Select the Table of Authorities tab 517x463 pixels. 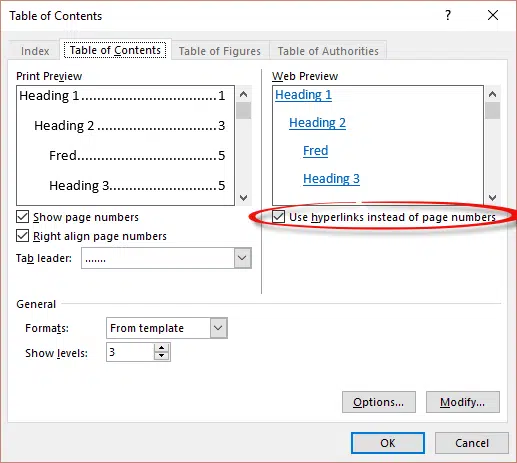[328, 51]
